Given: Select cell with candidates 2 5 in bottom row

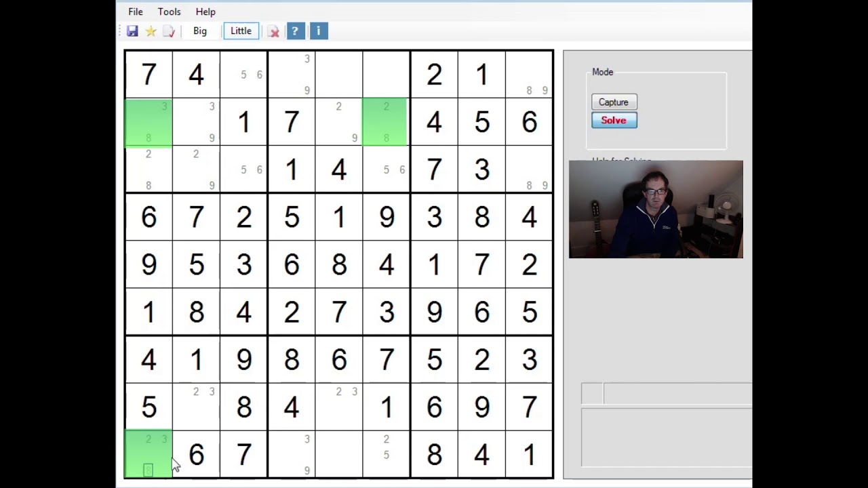Looking at the screenshot, I should pyautogui.click(x=386, y=454).
